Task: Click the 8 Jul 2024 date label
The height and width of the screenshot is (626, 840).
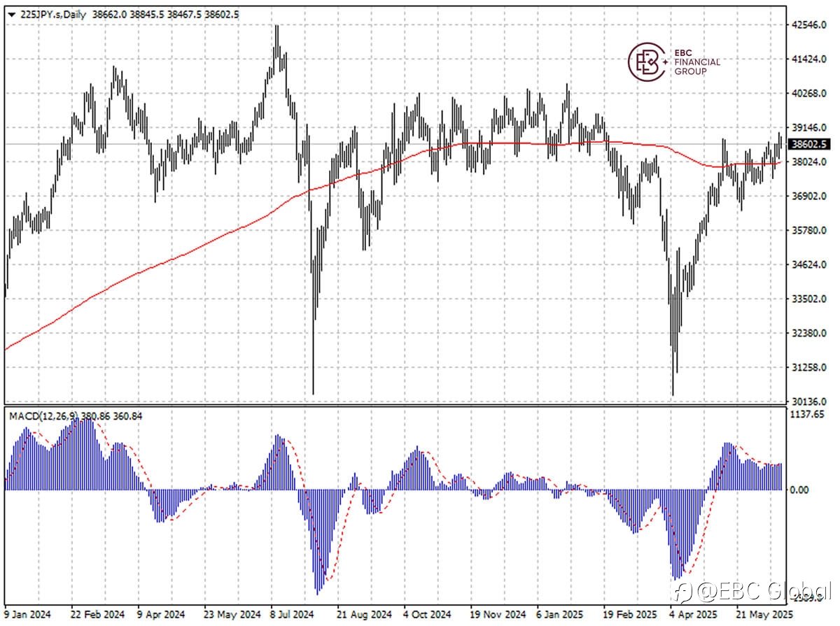Action: pos(291,614)
